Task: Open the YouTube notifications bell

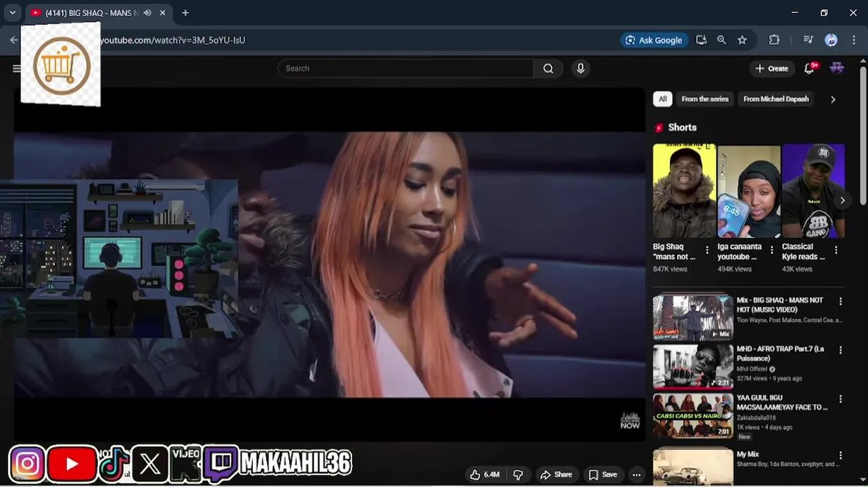Action: point(810,68)
